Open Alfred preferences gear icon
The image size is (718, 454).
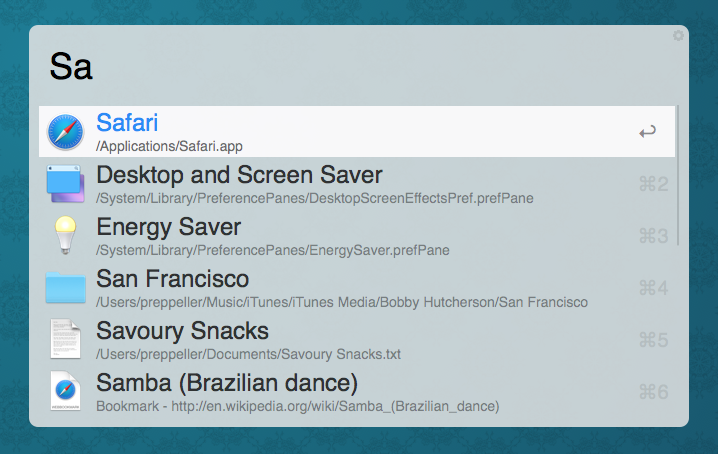[x=679, y=35]
